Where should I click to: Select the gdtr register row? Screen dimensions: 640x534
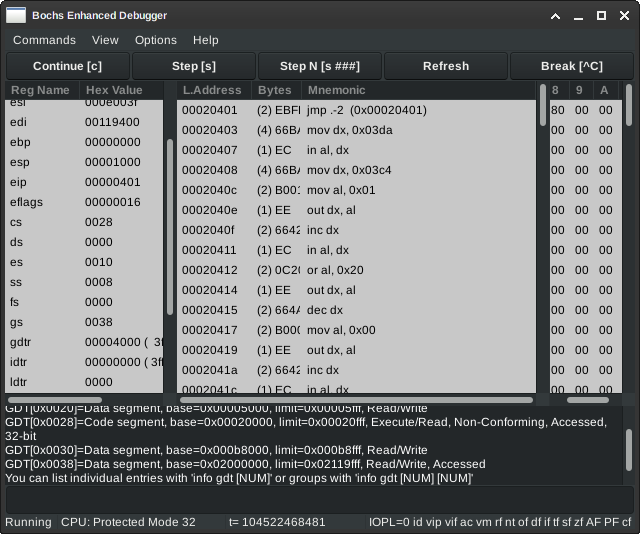pos(84,342)
